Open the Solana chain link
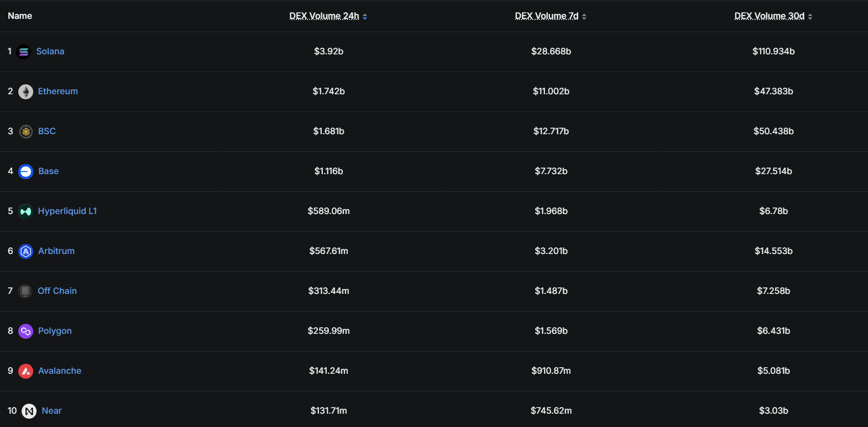This screenshot has width=868, height=427. tap(50, 52)
